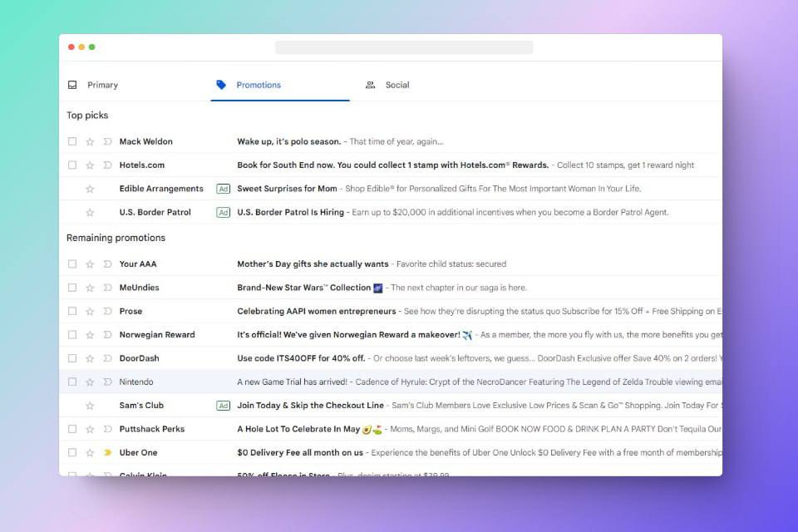This screenshot has width=798, height=532.
Task: Select the Puttshack Perks email checkbox
Action: coord(72,430)
